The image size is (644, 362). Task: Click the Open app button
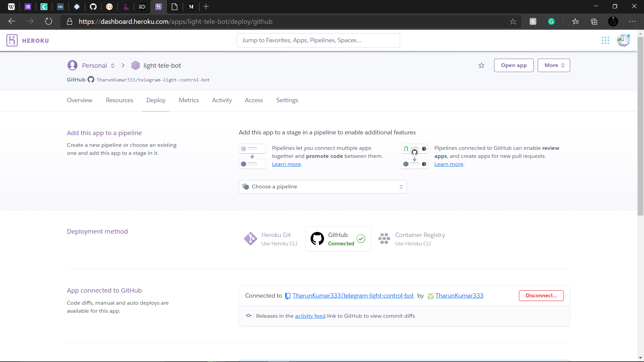tap(514, 65)
